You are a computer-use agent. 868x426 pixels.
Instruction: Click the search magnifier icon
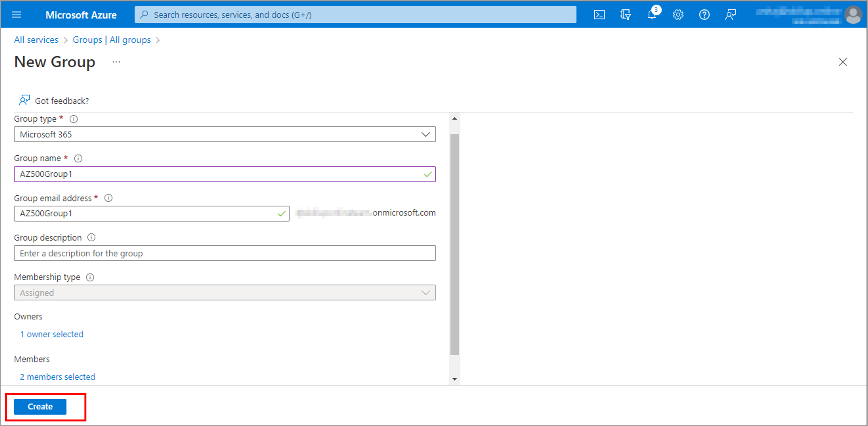[144, 15]
